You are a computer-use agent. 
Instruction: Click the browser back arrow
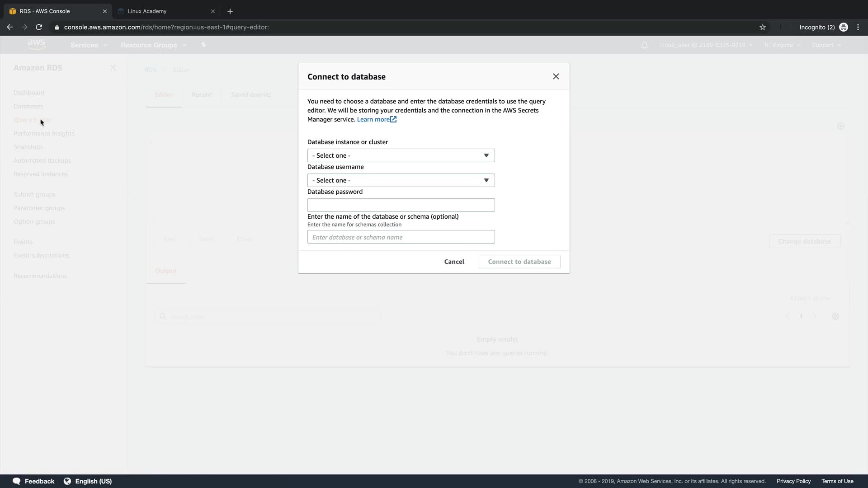pyautogui.click(x=10, y=27)
